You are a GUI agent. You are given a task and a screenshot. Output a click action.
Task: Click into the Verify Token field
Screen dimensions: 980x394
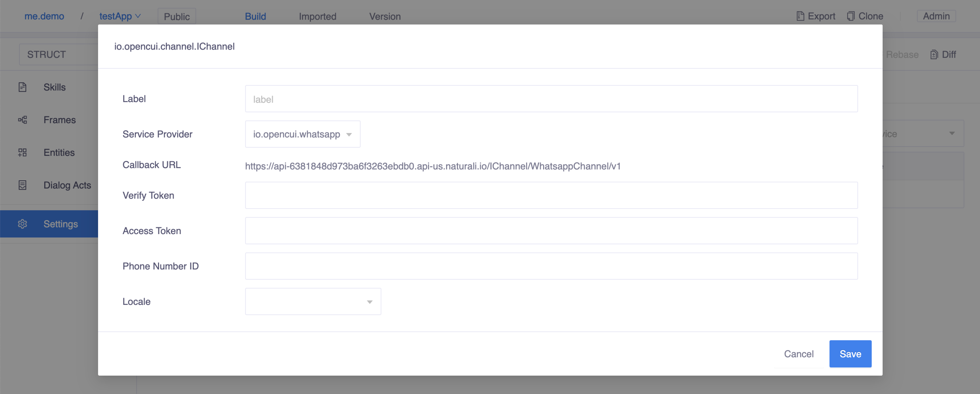click(551, 195)
